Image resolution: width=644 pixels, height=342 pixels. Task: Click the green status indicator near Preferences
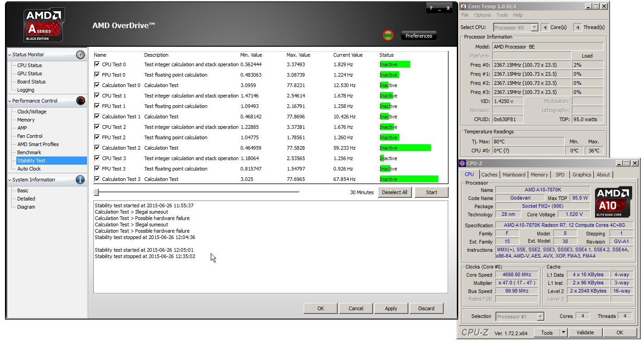[x=388, y=35]
